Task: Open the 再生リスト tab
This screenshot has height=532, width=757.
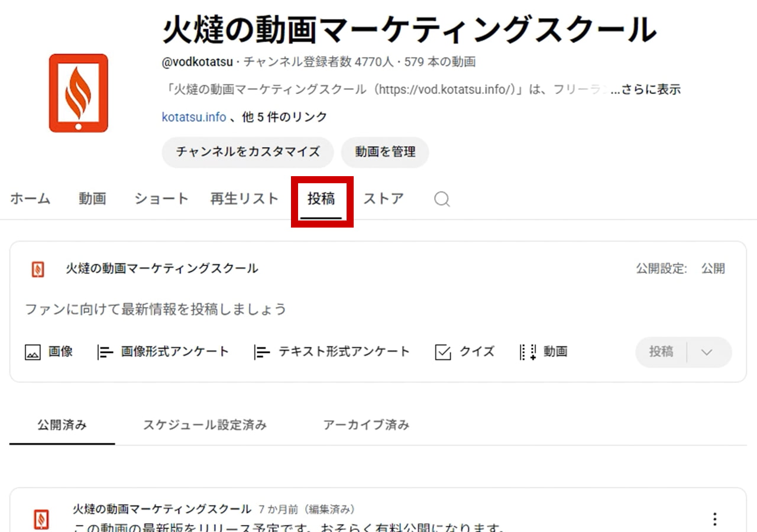Action: point(244,199)
